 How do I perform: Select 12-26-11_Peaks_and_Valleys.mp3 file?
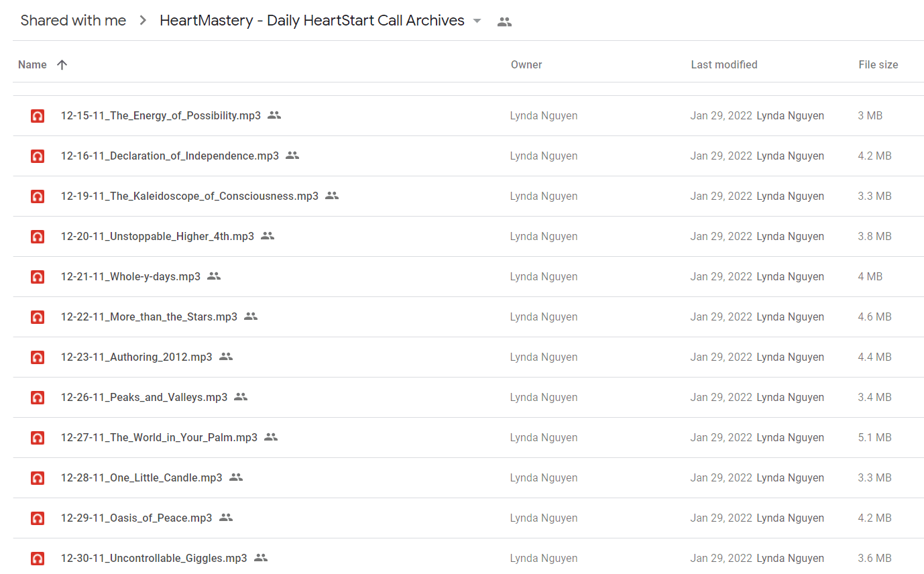(468, 398)
